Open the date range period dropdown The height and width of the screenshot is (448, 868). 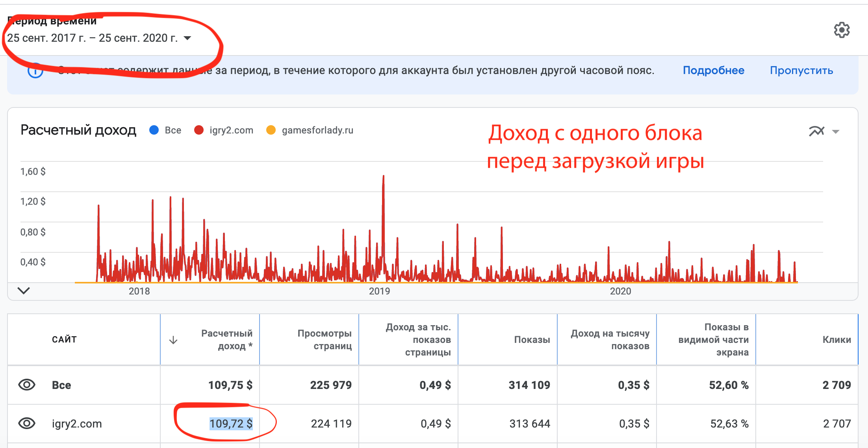[x=187, y=38]
